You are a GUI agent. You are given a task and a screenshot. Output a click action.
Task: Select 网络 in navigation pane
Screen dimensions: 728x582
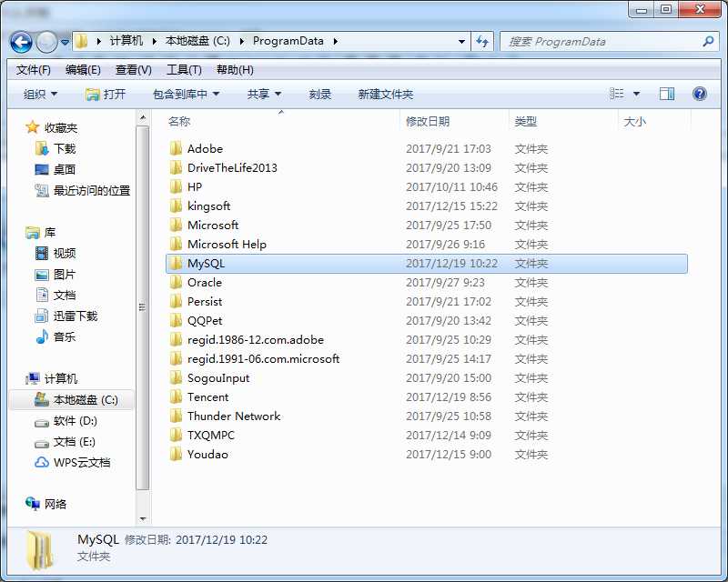pos(45,504)
